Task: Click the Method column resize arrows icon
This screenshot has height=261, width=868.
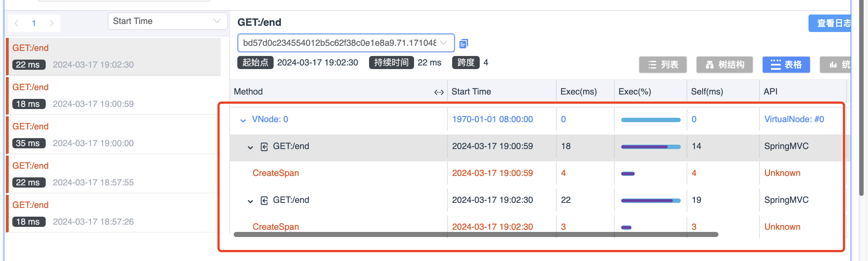Action: click(439, 92)
